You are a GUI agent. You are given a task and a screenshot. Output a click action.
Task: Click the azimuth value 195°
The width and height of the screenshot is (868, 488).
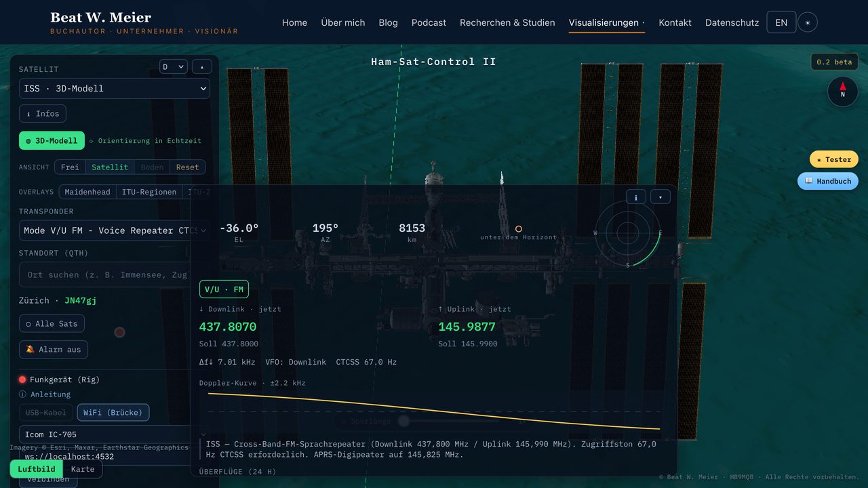click(x=325, y=228)
